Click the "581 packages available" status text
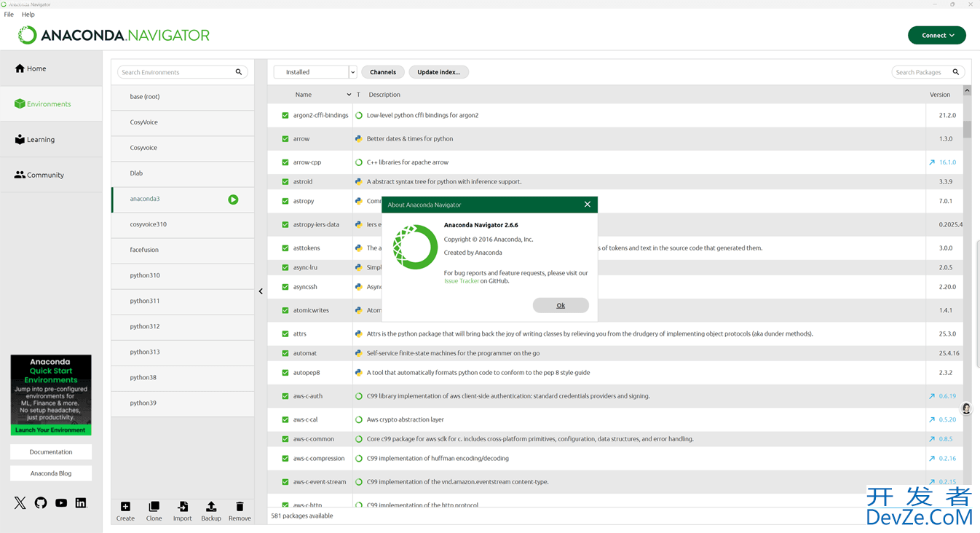Viewport: 980px width, 533px height. tap(302, 516)
